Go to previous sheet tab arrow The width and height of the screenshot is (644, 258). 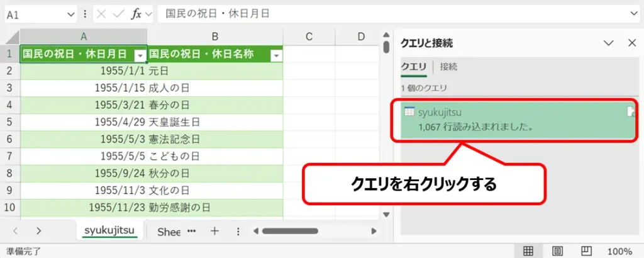(x=16, y=231)
